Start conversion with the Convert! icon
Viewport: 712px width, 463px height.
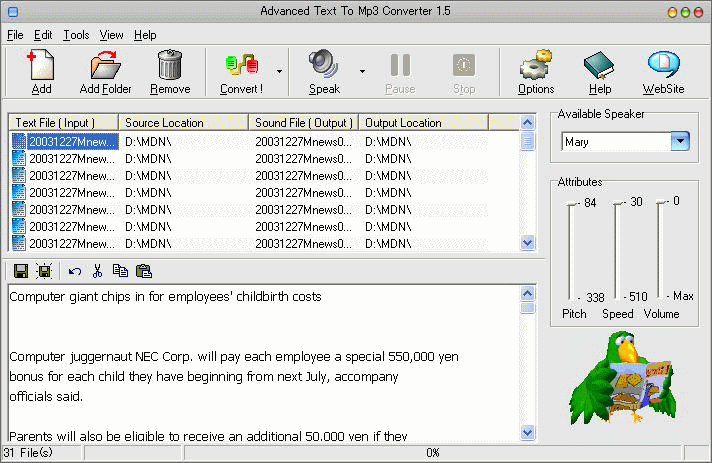242,65
